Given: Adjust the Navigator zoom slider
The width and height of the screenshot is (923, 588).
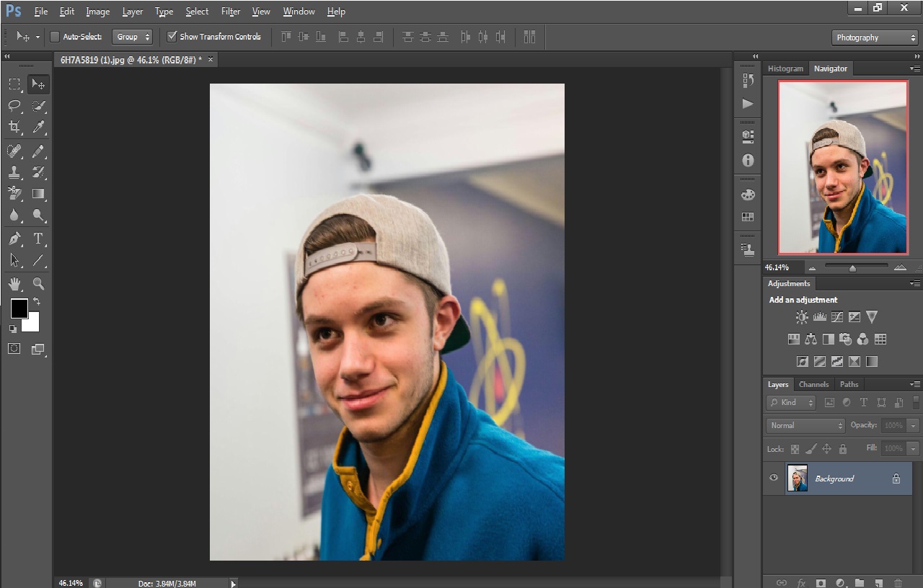Looking at the screenshot, I should (852, 268).
